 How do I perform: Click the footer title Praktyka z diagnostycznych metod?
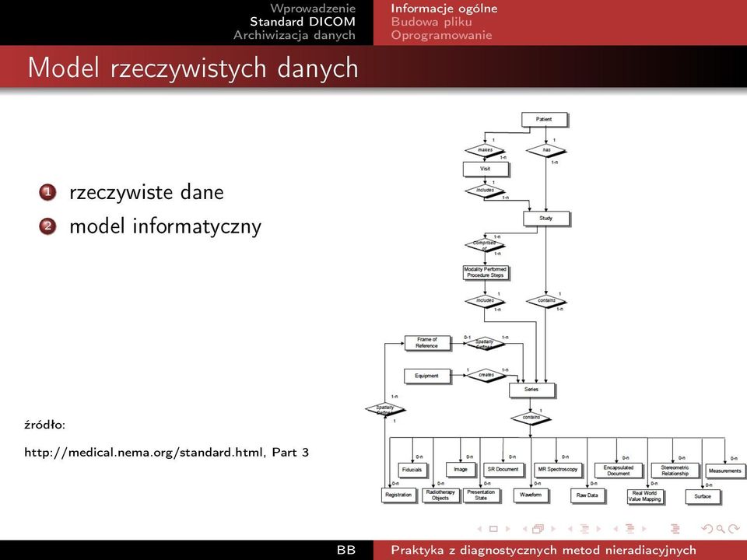point(544,550)
